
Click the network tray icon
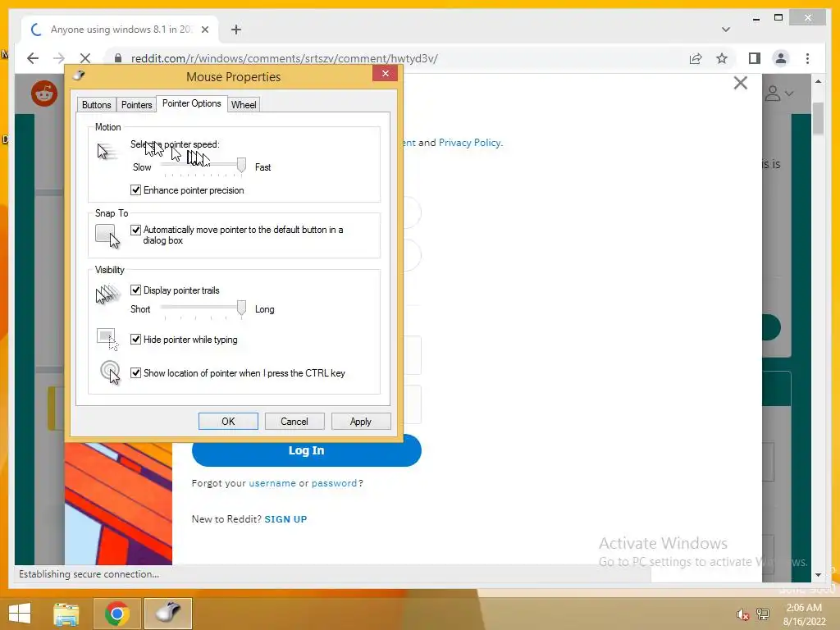point(763,614)
